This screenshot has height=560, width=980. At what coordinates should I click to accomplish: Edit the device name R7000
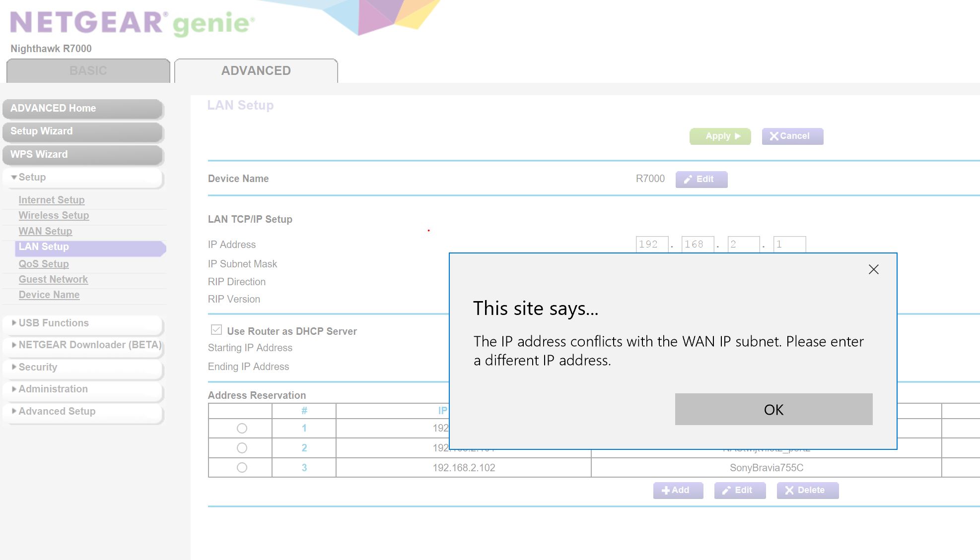click(x=701, y=180)
